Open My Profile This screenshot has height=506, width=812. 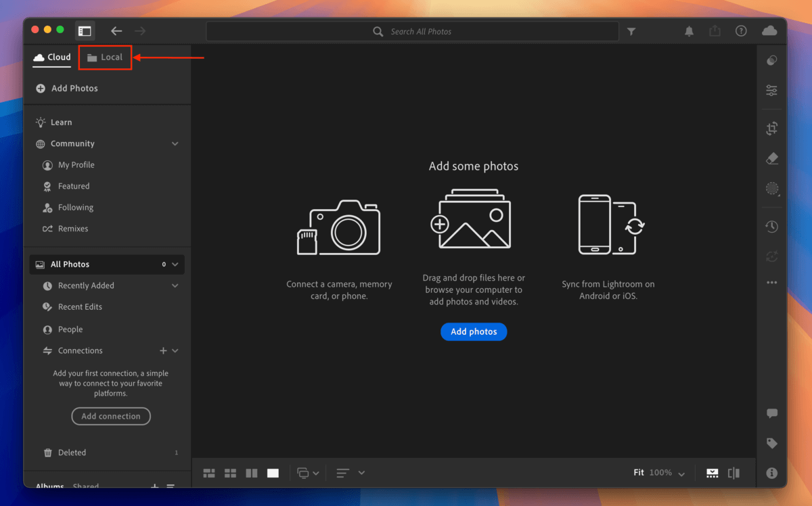(x=68, y=165)
